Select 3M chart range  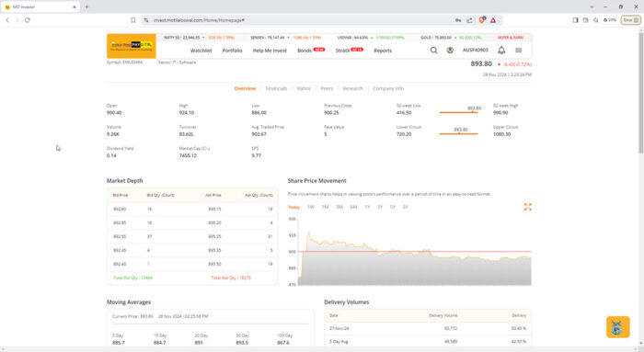tap(339, 207)
